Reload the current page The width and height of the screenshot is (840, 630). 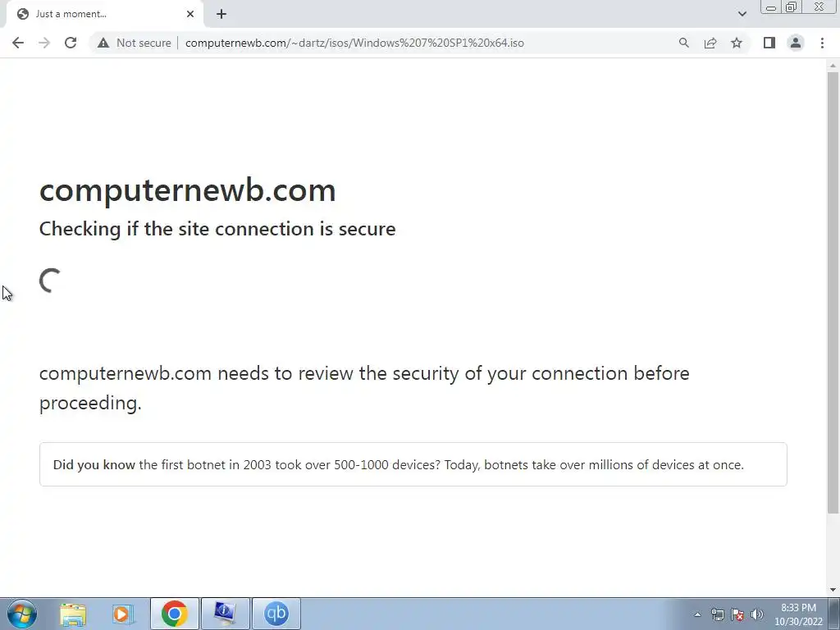coord(71,43)
